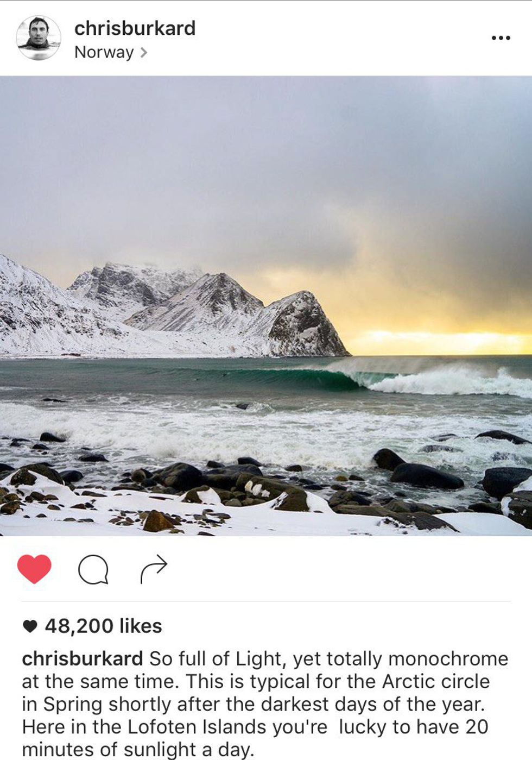Open the Norway location page
Screen dimensions: 532x760
[104, 52]
